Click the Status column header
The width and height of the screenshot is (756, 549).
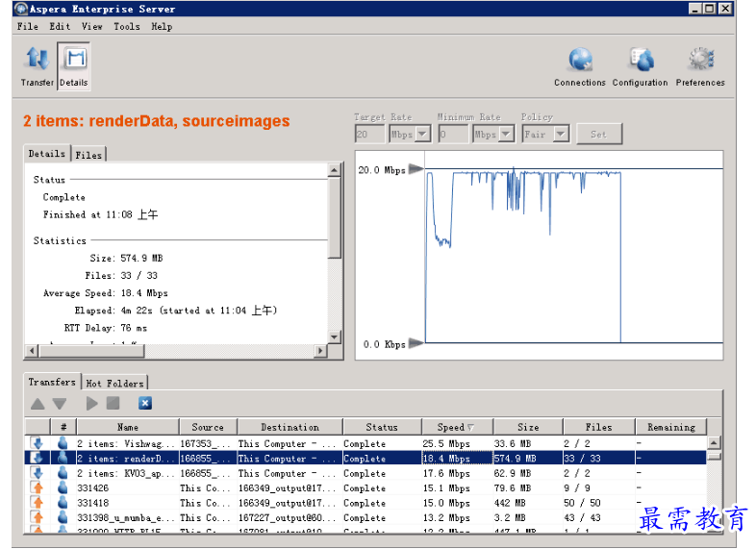[382, 427]
